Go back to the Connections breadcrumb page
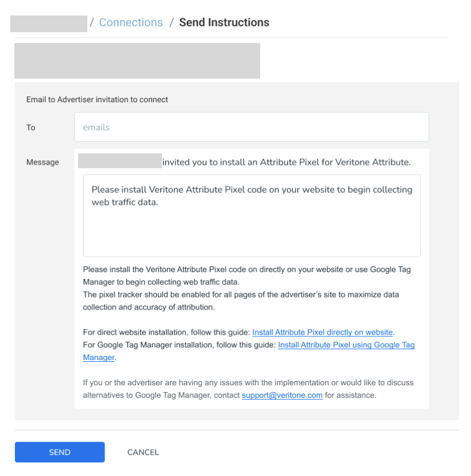Viewport: 471px width, 476px height. [x=130, y=22]
